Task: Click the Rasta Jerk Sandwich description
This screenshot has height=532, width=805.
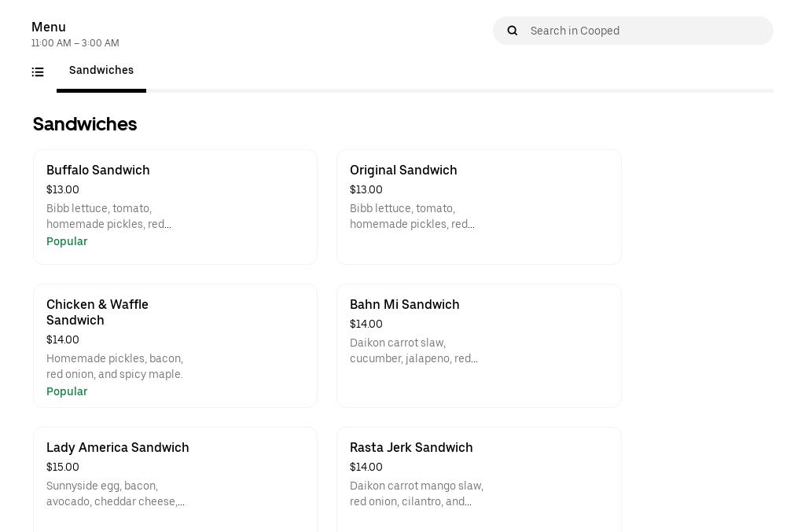Action: 417,494
